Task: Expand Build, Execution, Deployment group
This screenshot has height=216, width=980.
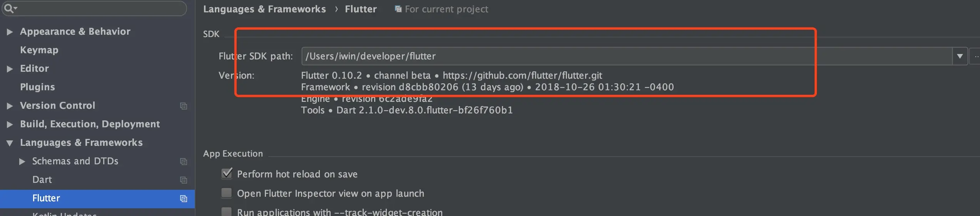Action: pyautogui.click(x=10, y=124)
